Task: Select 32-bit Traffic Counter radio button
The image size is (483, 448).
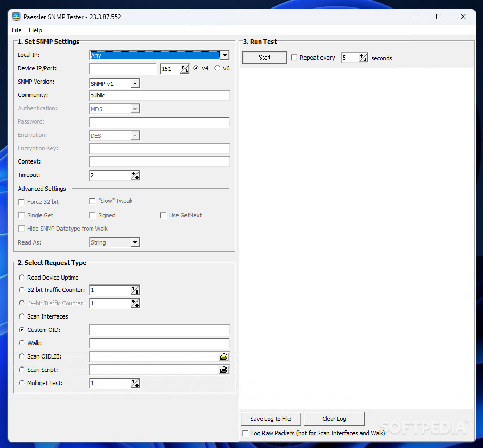Action: 21,290
